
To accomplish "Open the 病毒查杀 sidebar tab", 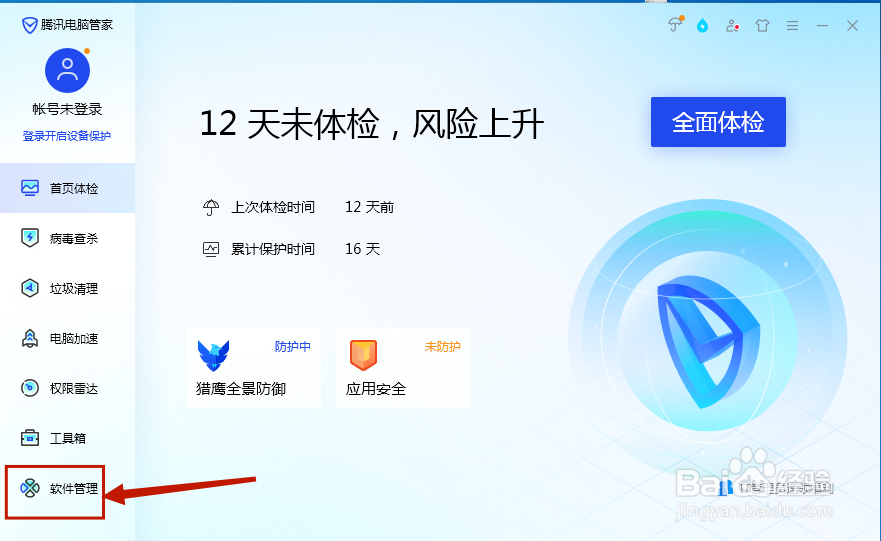I will pos(67,238).
